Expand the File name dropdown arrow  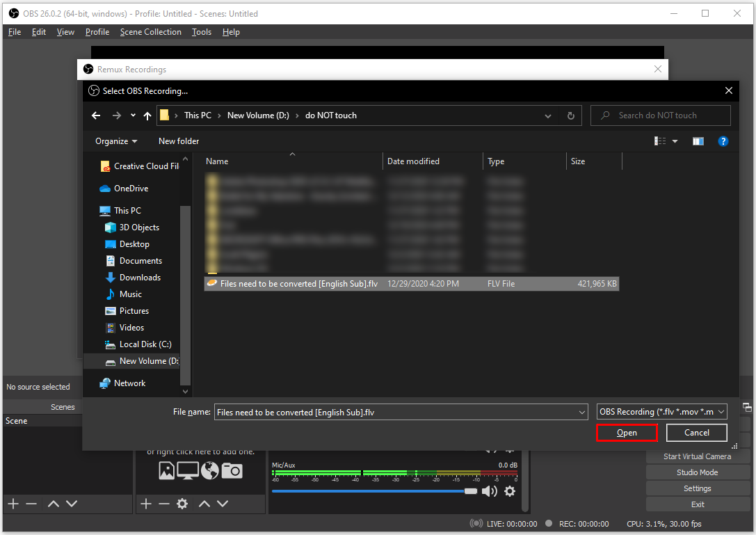582,412
